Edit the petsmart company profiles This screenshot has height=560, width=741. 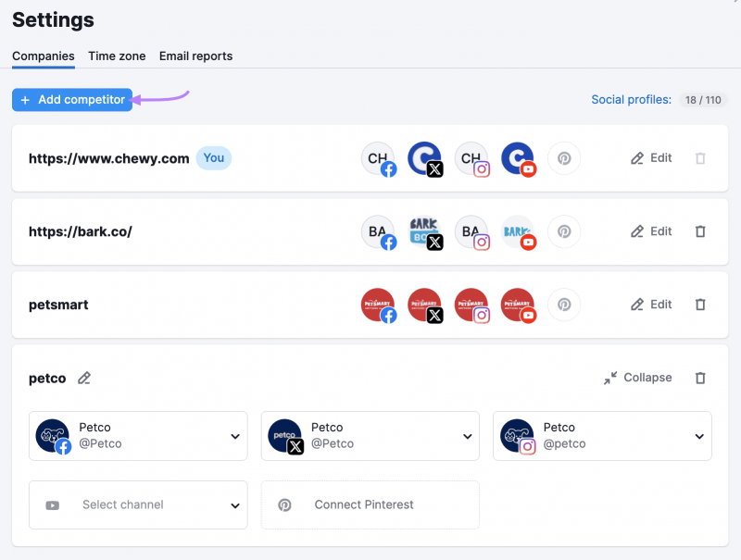coord(651,305)
